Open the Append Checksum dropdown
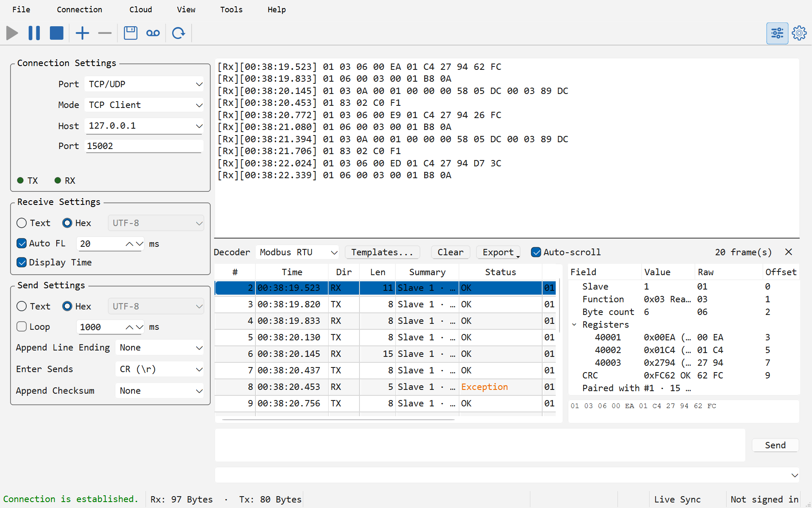Screen dimensions: 812x508 pos(159,391)
